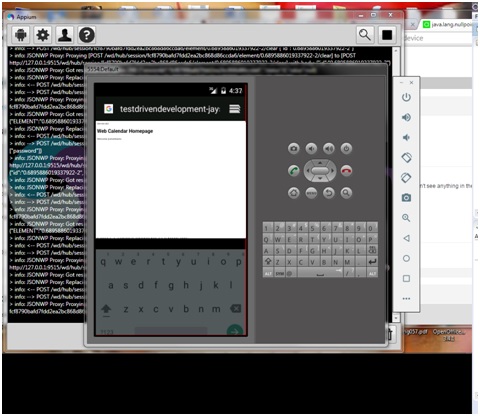Click the D-pad down arrow
The image size is (480, 416).
click(x=320, y=179)
